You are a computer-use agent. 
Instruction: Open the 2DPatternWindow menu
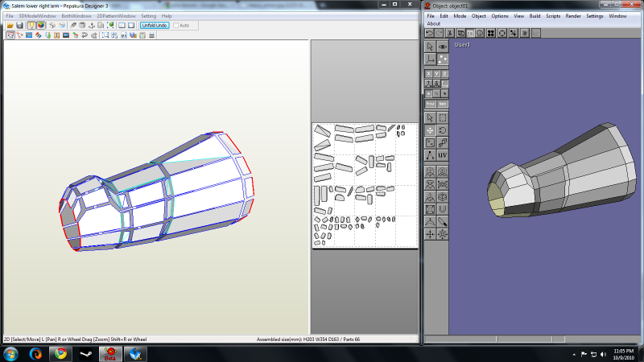(116, 16)
